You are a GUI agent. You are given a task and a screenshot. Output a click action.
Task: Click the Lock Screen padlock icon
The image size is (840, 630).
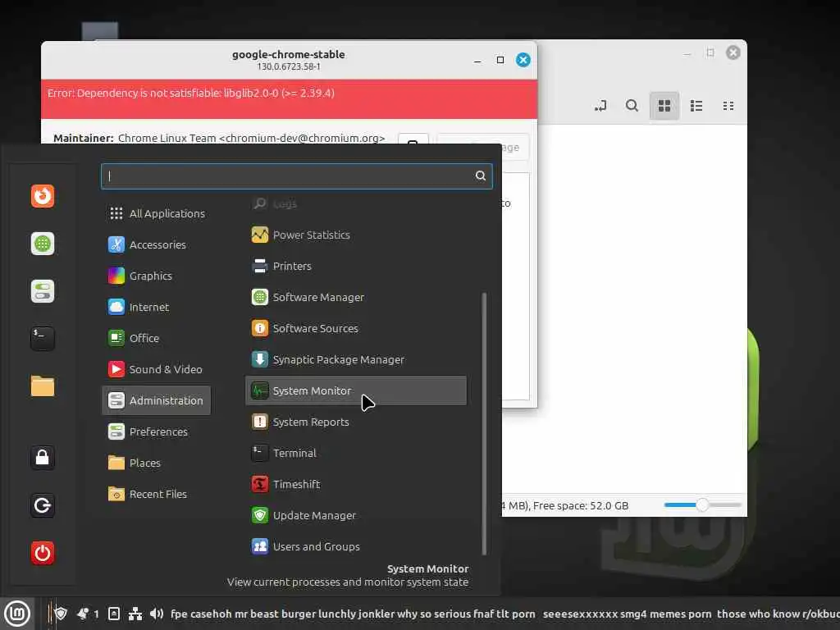coord(43,458)
